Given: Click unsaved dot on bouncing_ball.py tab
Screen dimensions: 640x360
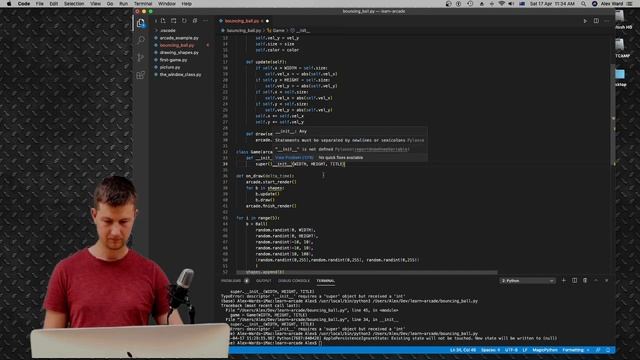Looking at the screenshot, I should point(267,21).
